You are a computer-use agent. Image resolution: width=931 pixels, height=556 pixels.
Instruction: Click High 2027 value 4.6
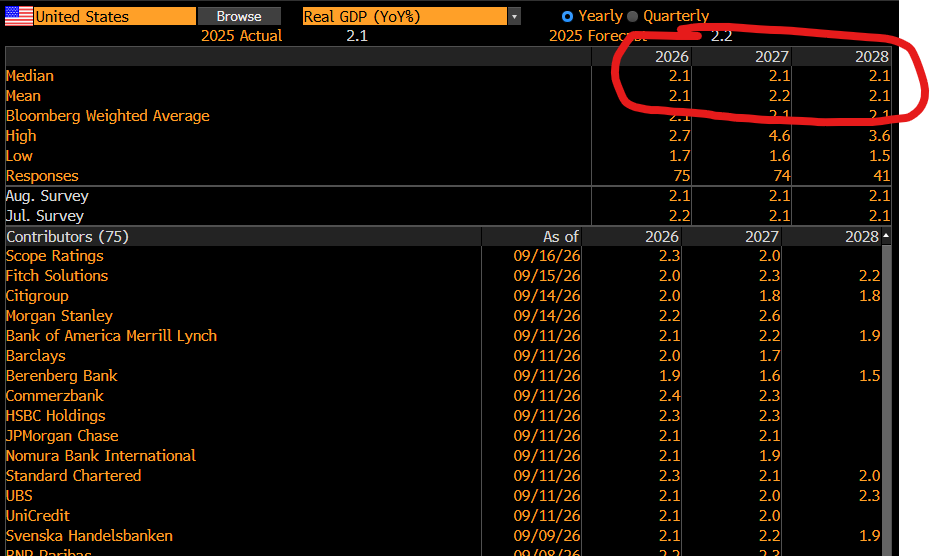pyautogui.click(x=779, y=136)
